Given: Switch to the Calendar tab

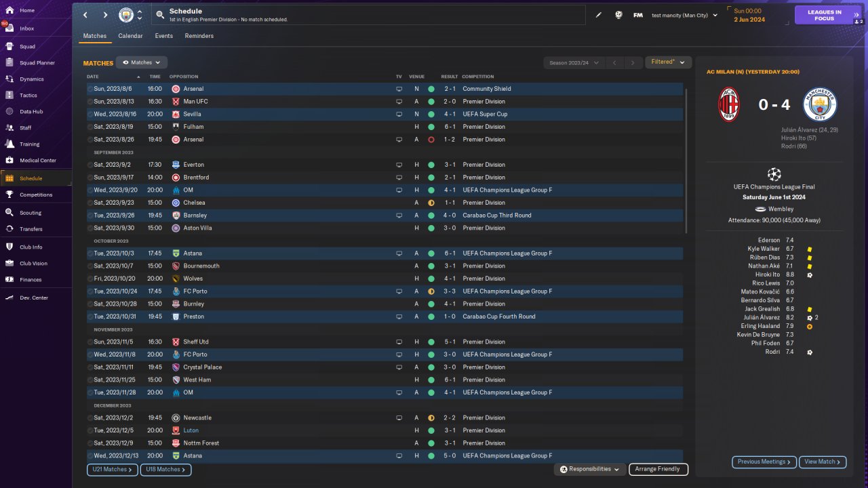Looking at the screenshot, I should pyautogui.click(x=130, y=36).
